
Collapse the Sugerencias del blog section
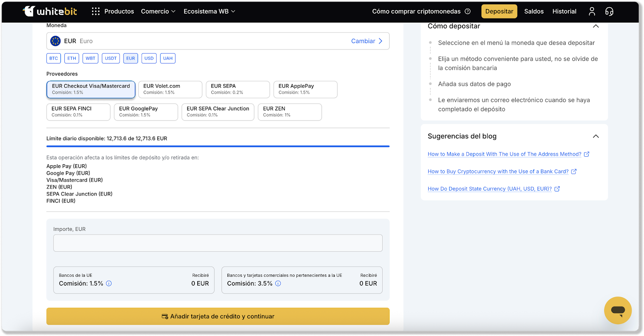tap(596, 136)
